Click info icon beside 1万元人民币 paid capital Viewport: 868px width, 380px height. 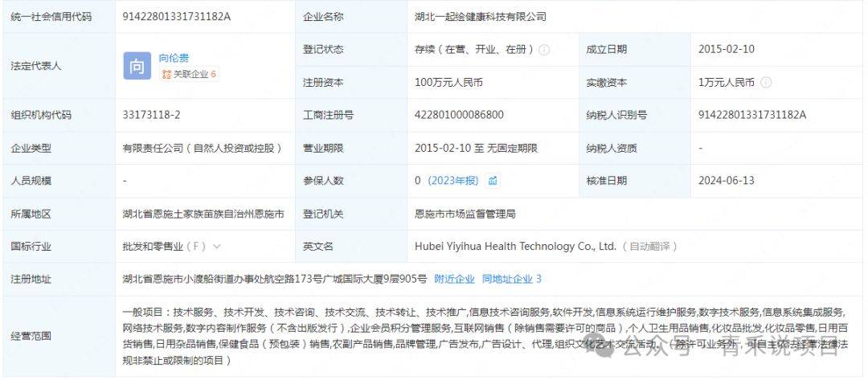[x=766, y=83]
